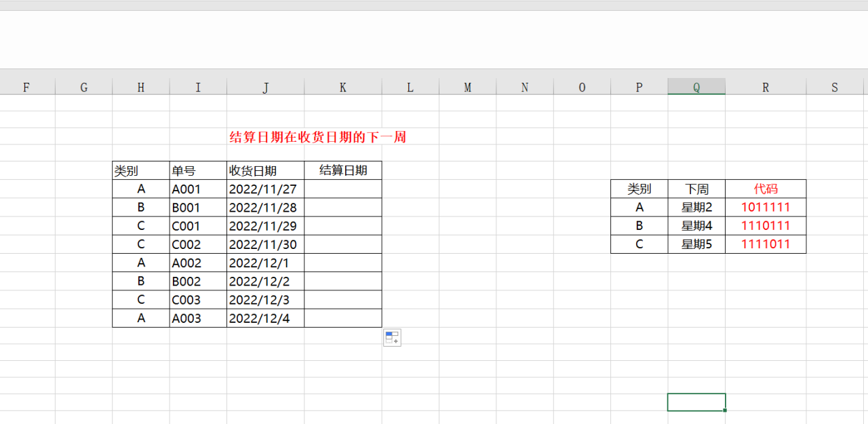Open the Auto Fill Options icon

click(392, 337)
